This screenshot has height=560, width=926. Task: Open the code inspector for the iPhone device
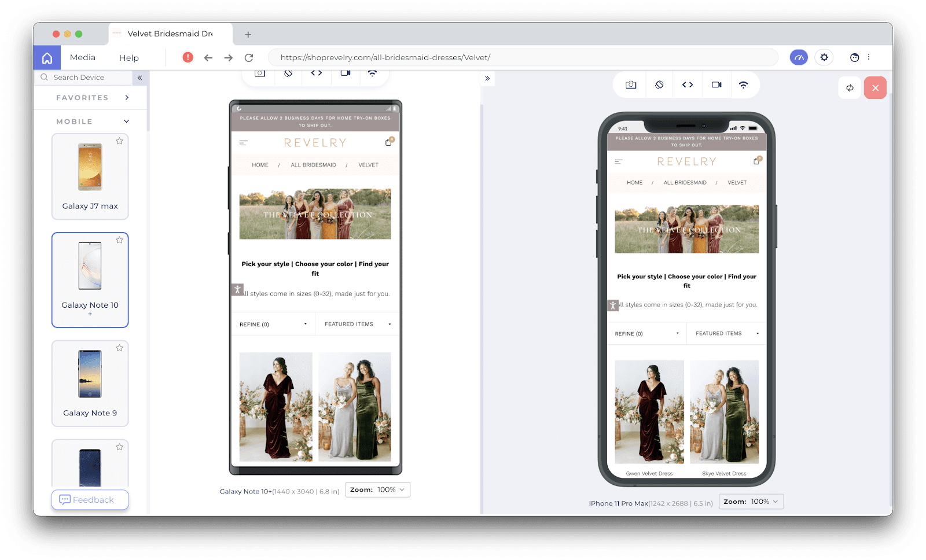(x=688, y=85)
